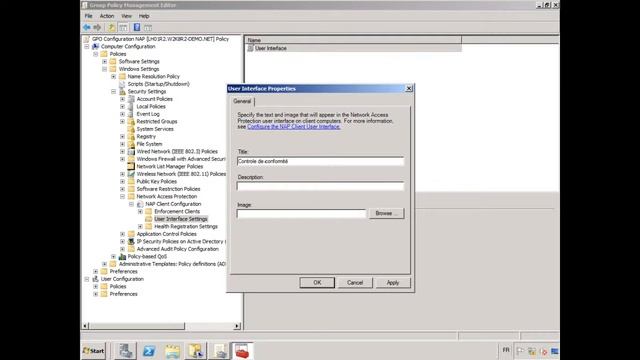Image resolution: width=640 pixels, height=360 pixels.
Task: Click the IP Security Policies icon
Action: point(131,241)
